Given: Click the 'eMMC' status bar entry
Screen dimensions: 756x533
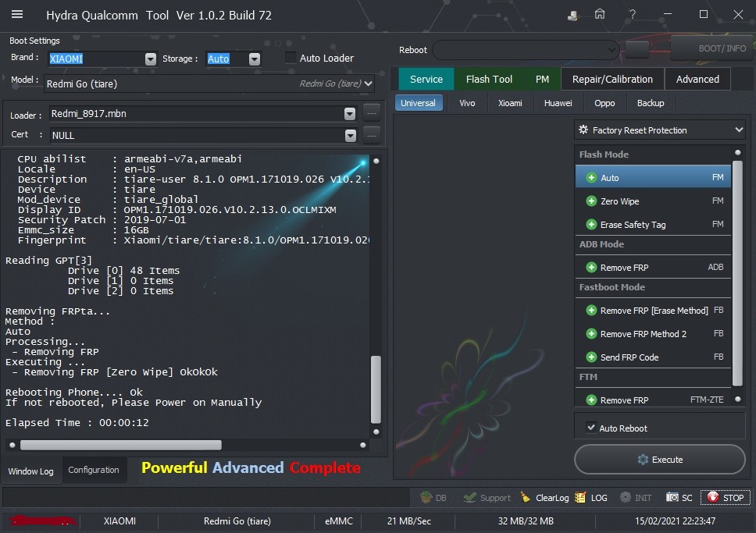Looking at the screenshot, I should tap(339, 521).
